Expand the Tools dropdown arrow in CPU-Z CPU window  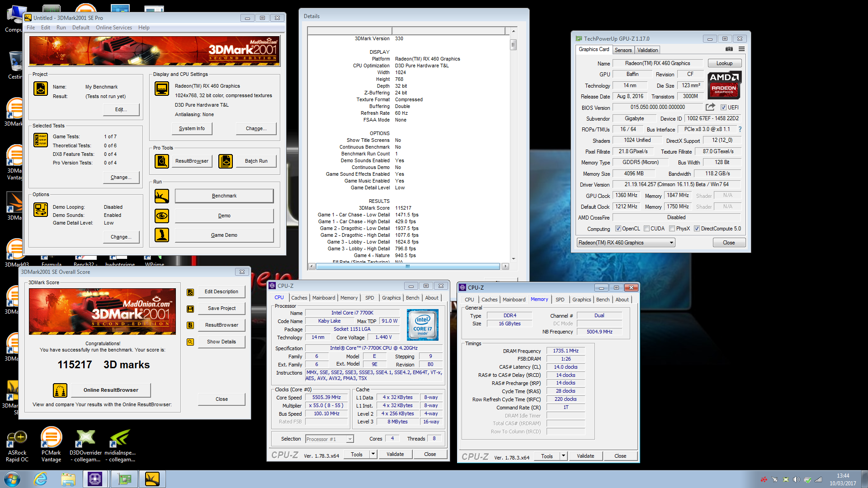click(x=373, y=454)
